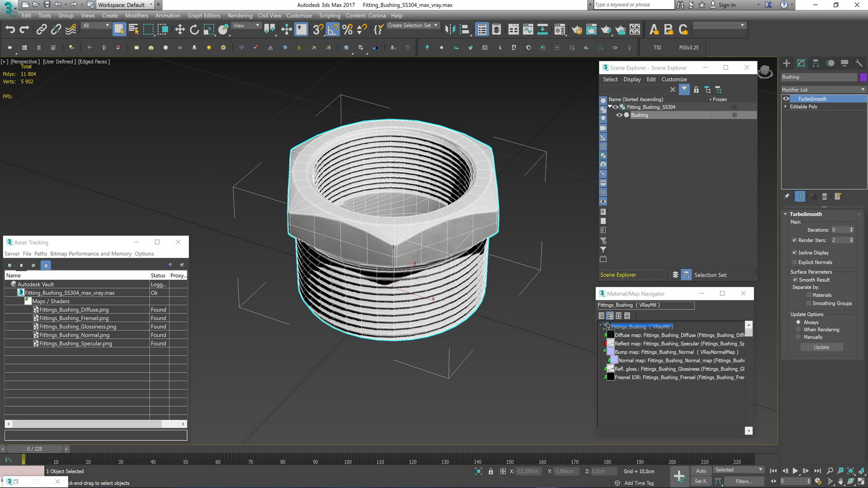Expand the Editable Poly modifier entry
The width and height of the screenshot is (868, 488).
786,107
